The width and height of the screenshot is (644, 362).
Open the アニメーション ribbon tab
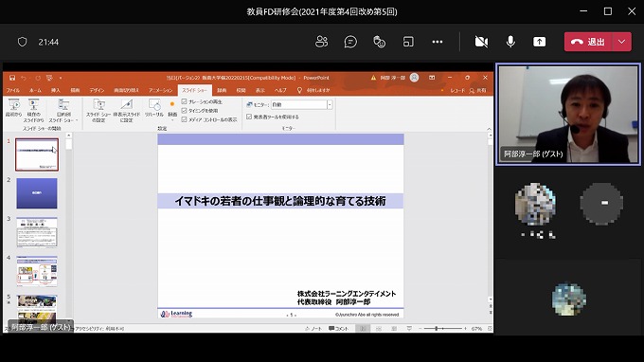coord(161,90)
